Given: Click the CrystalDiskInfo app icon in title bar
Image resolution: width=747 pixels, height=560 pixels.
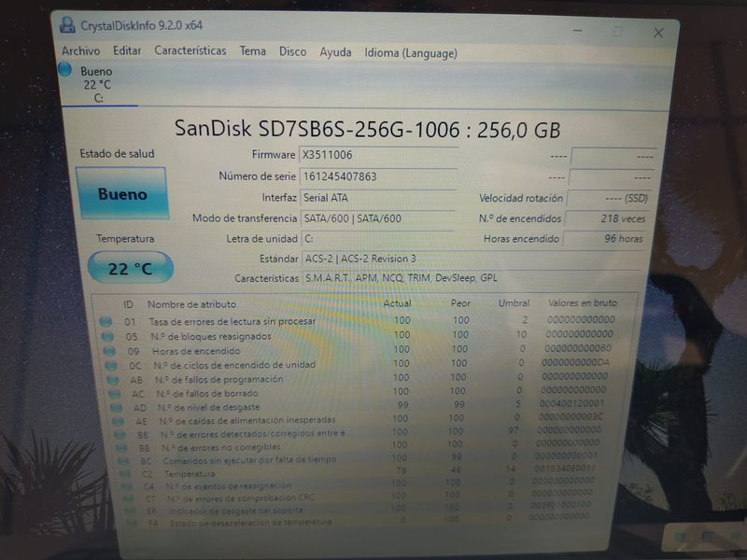Looking at the screenshot, I should pos(67,25).
